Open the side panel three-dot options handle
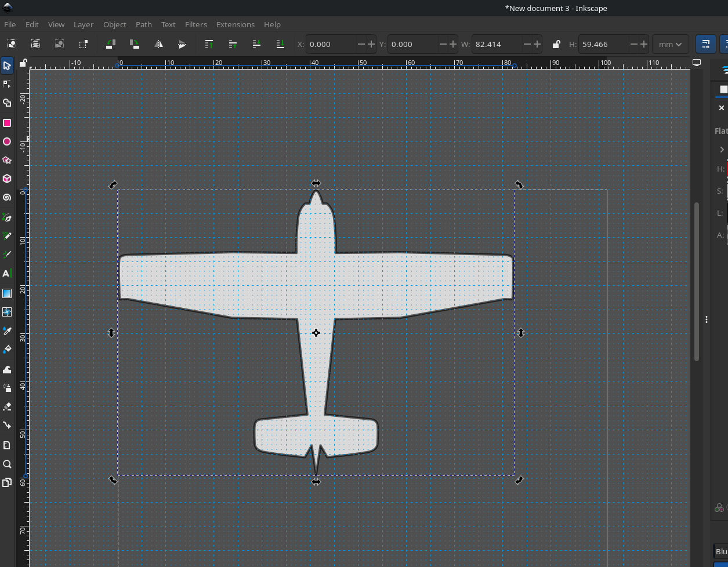This screenshot has width=728, height=567. pyautogui.click(x=706, y=319)
